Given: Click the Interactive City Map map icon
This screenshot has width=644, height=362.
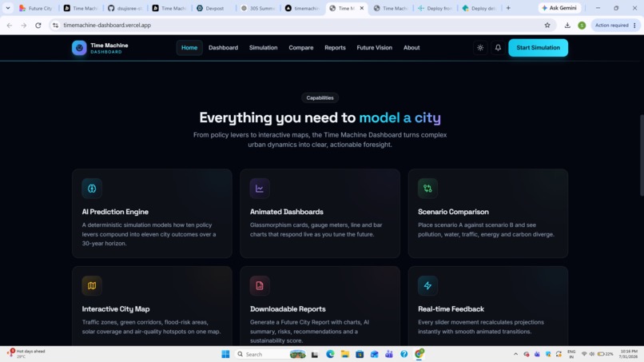Looking at the screenshot, I should [x=92, y=285].
